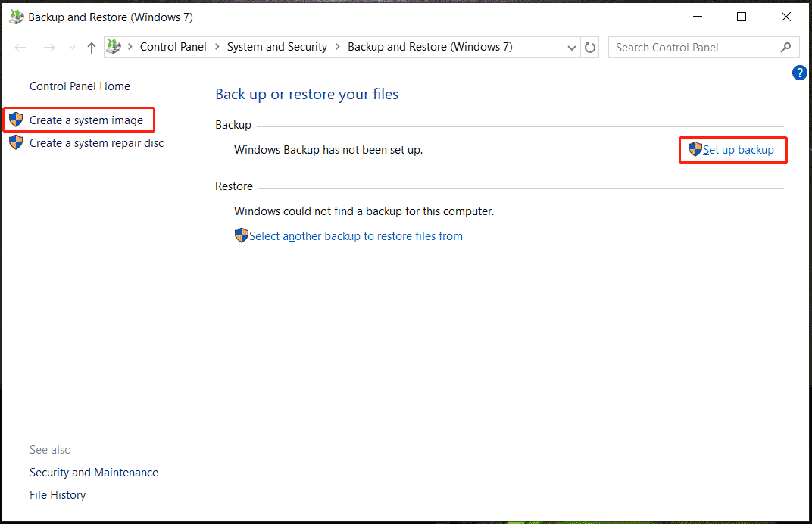Open Create a system repair disc
Image resolution: width=812 pixels, height=524 pixels.
click(x=96, y=143)
